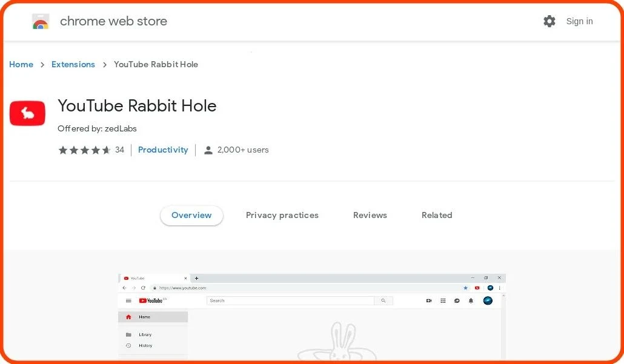Click the back arrow in preview browser
Screen dimensions: 624x364
click(x=125, y=288)
